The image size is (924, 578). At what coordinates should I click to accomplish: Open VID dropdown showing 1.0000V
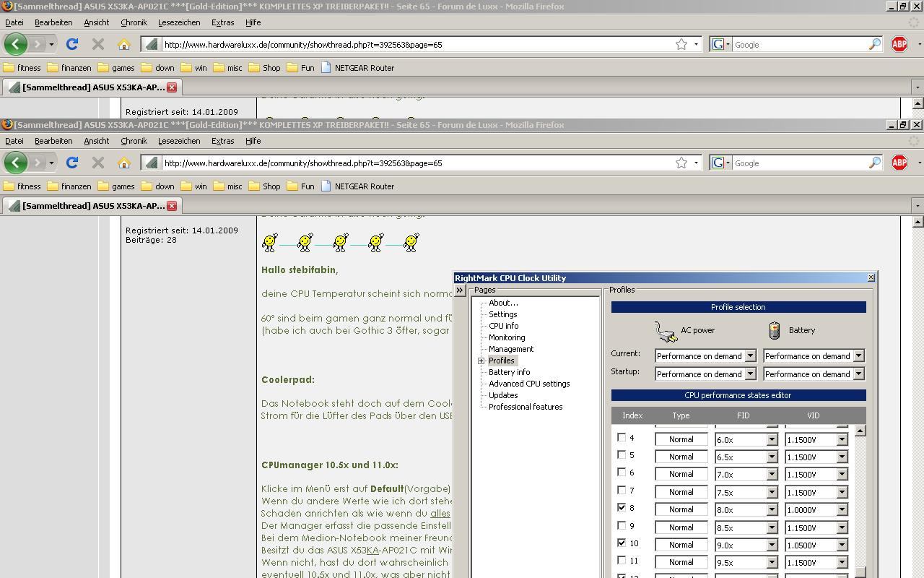(842, 509)
